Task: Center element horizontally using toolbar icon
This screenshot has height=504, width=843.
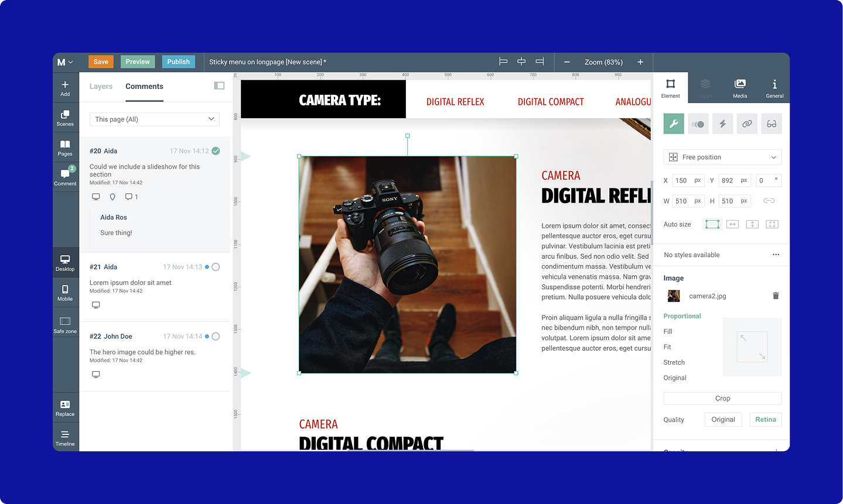Action: click(x=521, y=61)
